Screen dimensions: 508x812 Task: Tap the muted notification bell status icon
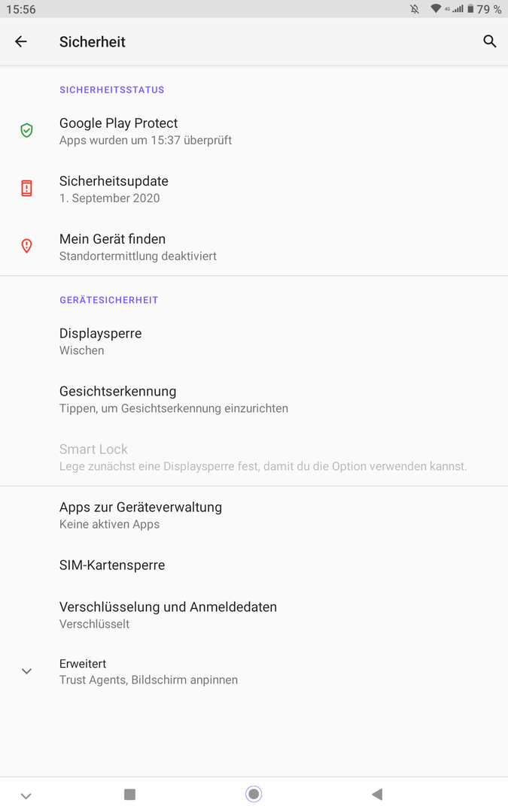(x=415, y=9)
